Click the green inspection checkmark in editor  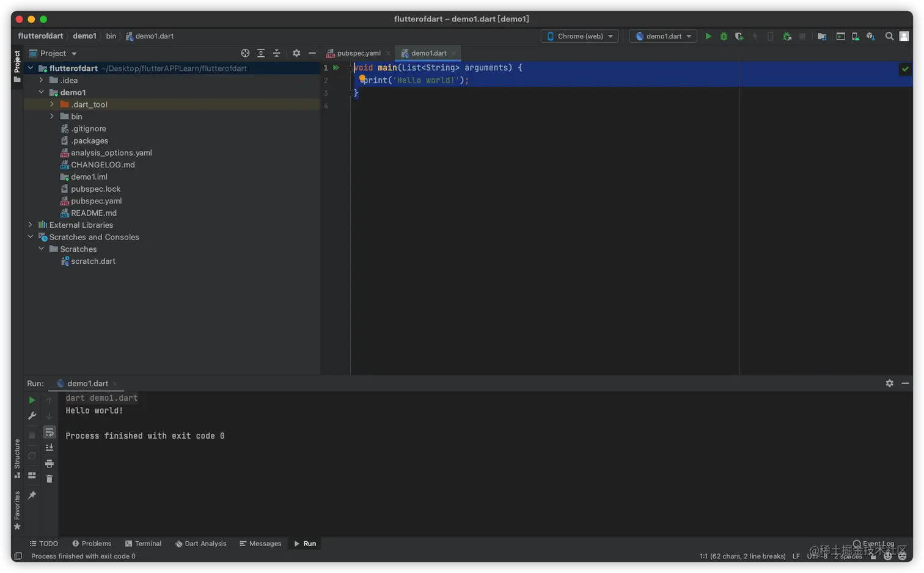point(905,69)
